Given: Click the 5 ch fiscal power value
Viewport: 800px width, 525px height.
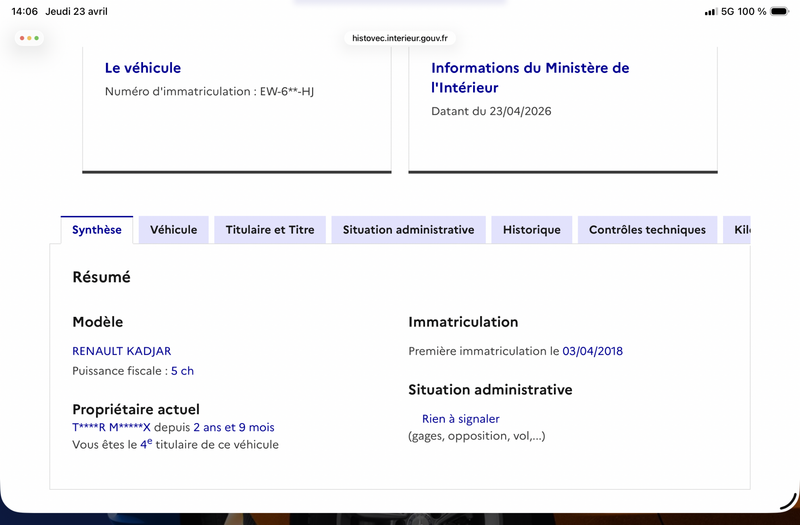Looking at the screenshot, I should [182, 371].
